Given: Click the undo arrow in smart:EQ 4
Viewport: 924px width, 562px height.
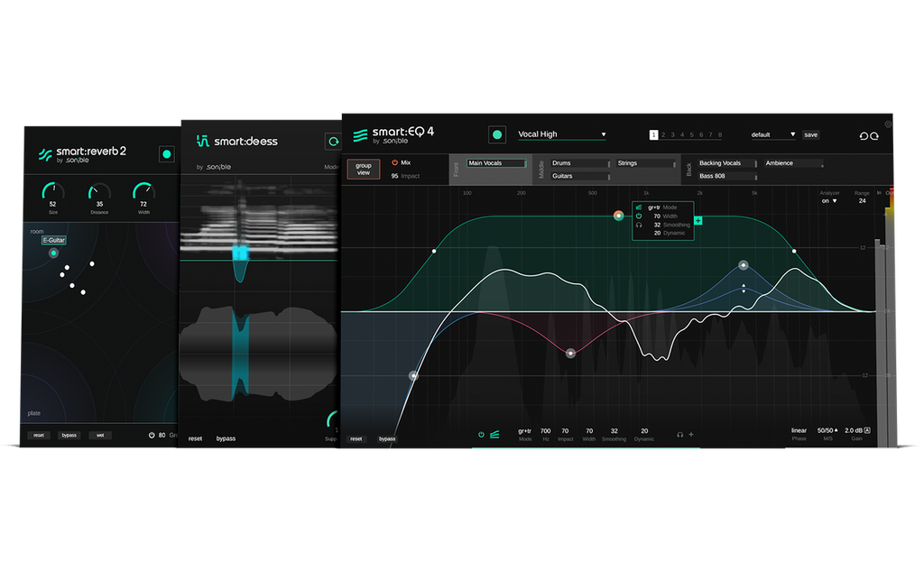Looking at the screenshot, I should pos(864,136).
